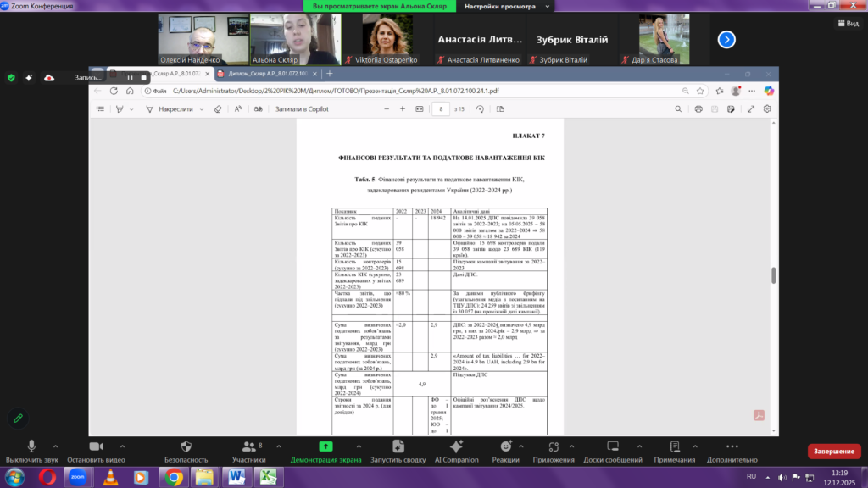Pause the recording
The width and height of the screenshot is (868, 488).
point(131,77)
